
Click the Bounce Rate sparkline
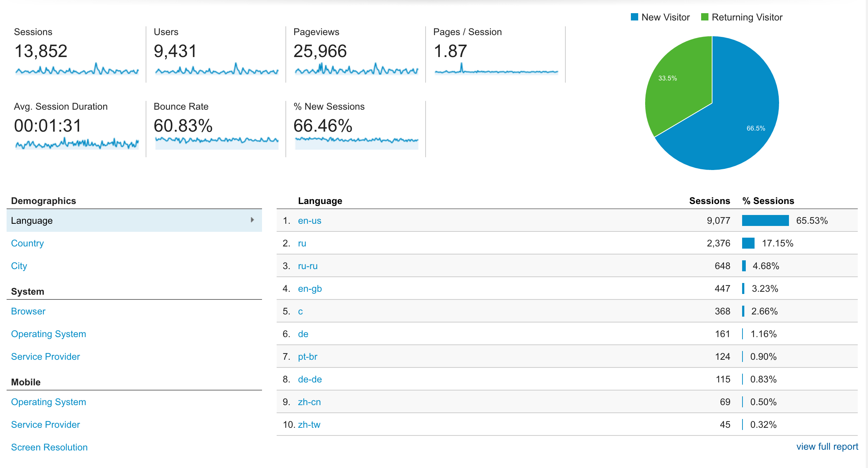point(217,143)
